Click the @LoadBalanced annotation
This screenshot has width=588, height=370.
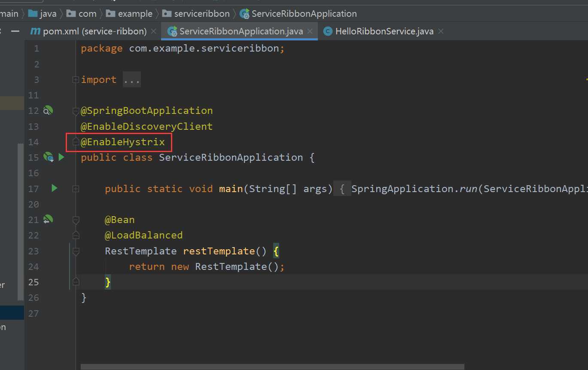coord(144,235)
